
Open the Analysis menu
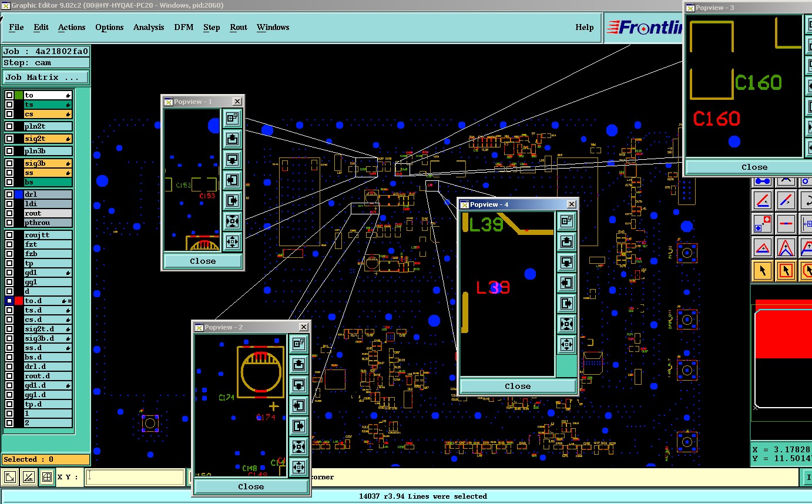[x=149, y=27]
